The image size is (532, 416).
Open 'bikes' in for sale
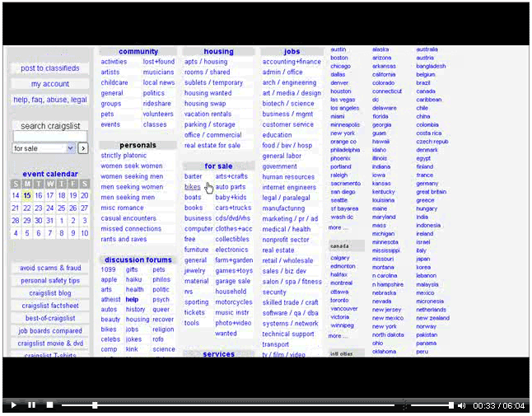(x=193, y=187)
